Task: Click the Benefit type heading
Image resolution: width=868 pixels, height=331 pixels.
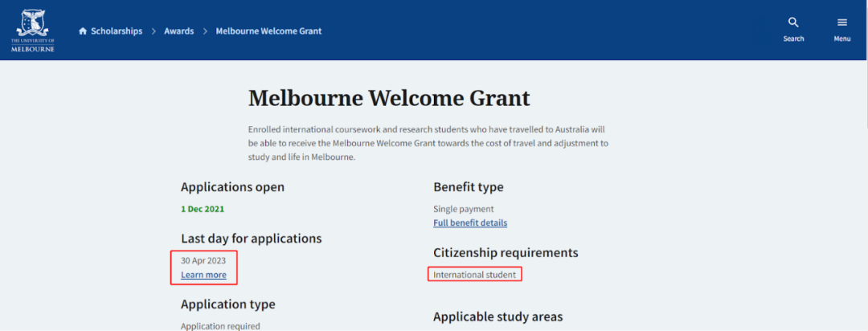Action: point(469,187)
